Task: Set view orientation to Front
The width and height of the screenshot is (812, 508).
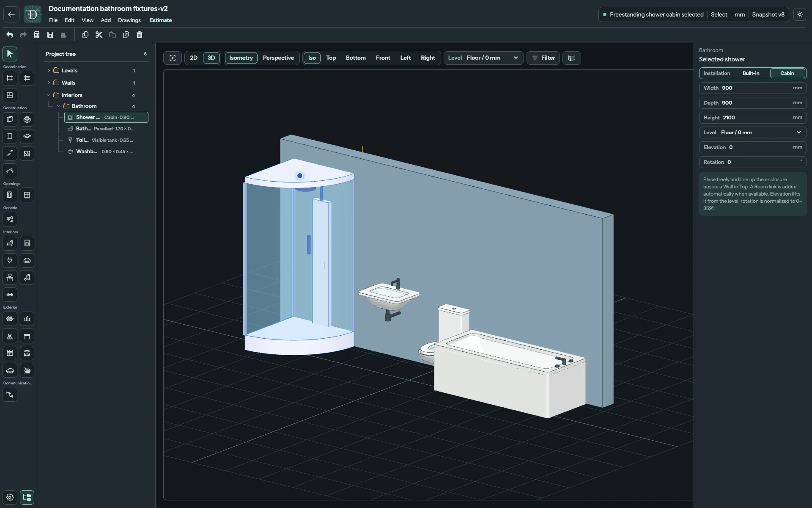Action: tap(383, 58)
